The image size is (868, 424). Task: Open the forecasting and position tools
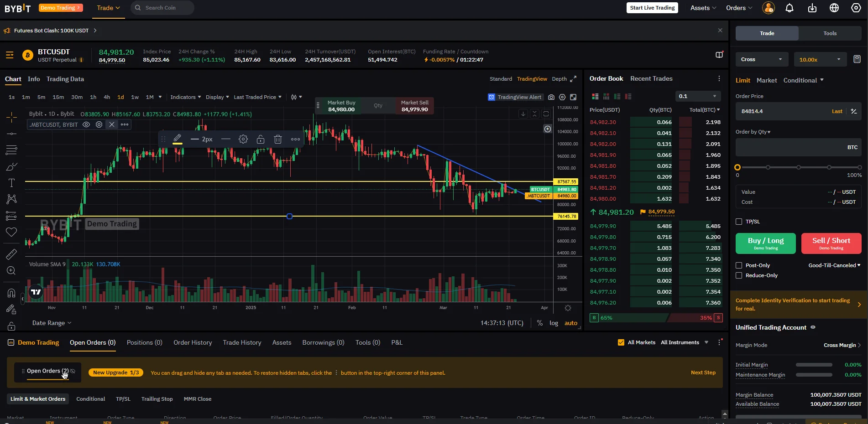(11, 216)
